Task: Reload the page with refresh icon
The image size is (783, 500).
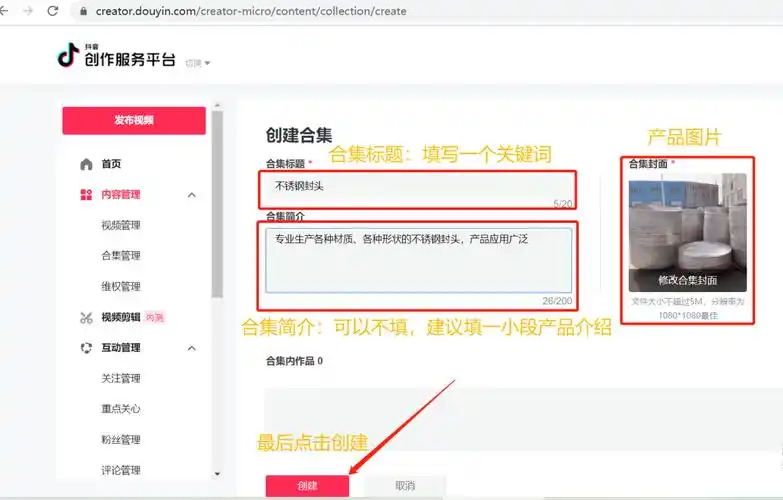Action: pos(52,11)
